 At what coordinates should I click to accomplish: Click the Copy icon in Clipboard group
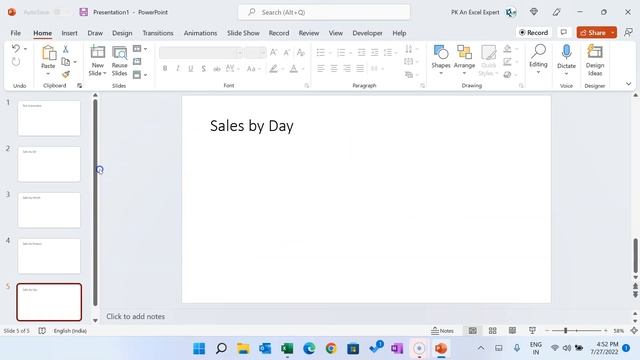click(x=65, y=62)
